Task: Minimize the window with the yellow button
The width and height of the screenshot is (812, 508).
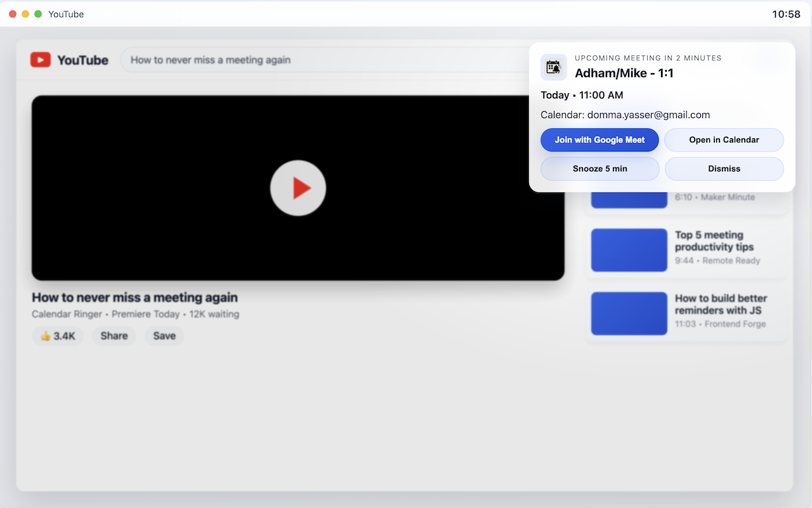Action: 25,14
